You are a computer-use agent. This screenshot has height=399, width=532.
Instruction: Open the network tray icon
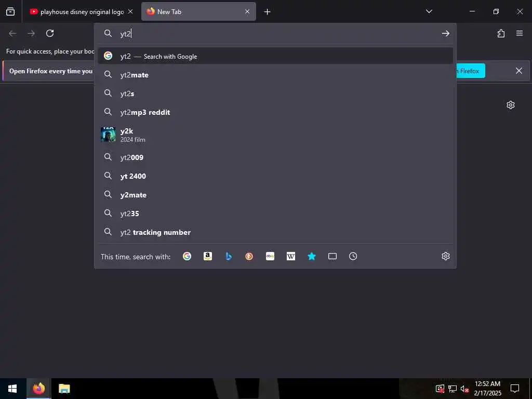tap(453, 389)
